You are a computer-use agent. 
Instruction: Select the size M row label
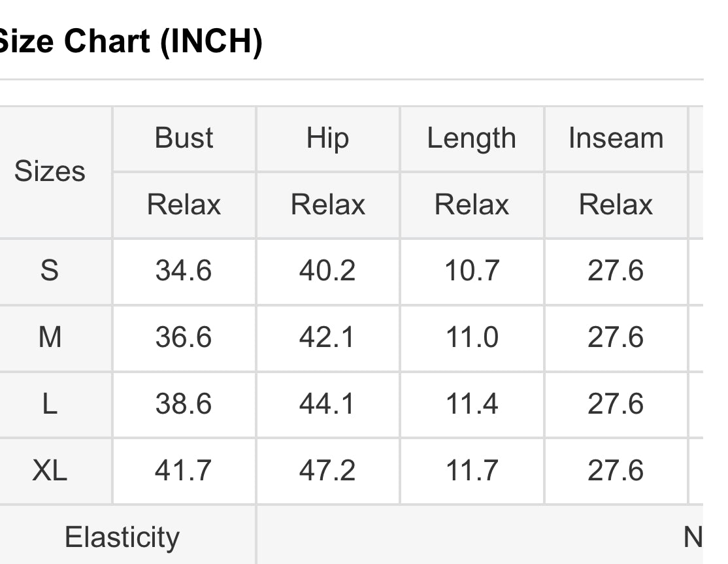pyautogui.click(x=50, y=337)
